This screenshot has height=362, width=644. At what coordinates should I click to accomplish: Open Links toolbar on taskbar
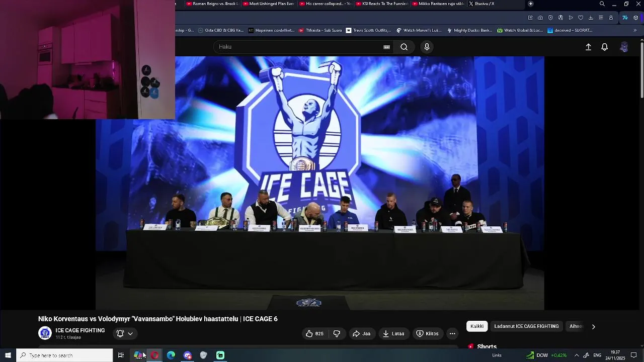click(x=497, y=355)
